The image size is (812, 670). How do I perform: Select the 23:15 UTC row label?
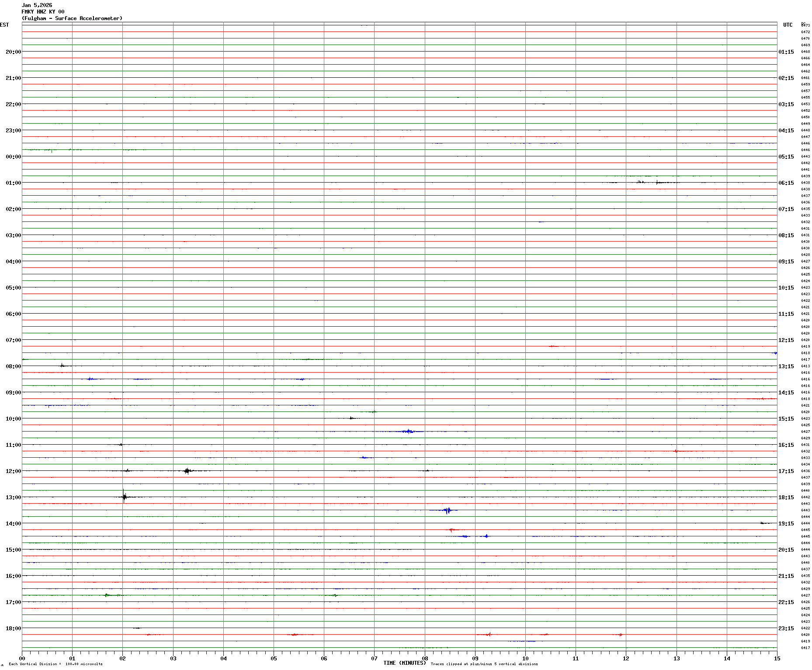coord(786,629)
